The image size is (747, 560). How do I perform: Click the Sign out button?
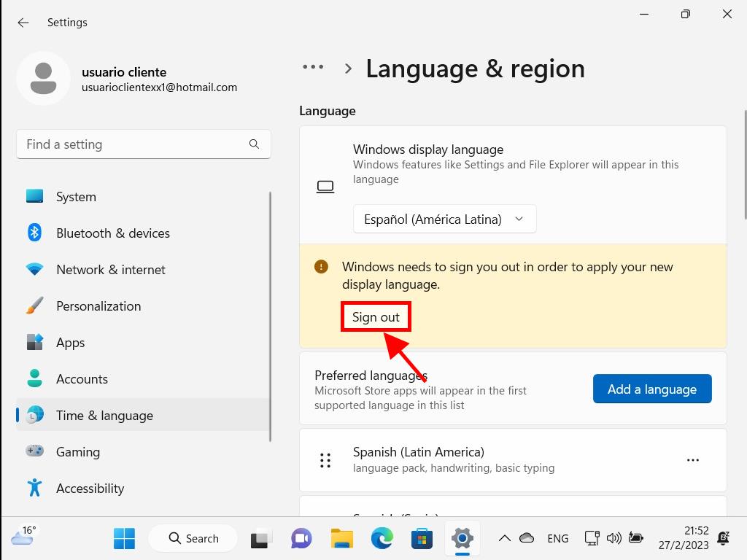click(x=376, y=317)
